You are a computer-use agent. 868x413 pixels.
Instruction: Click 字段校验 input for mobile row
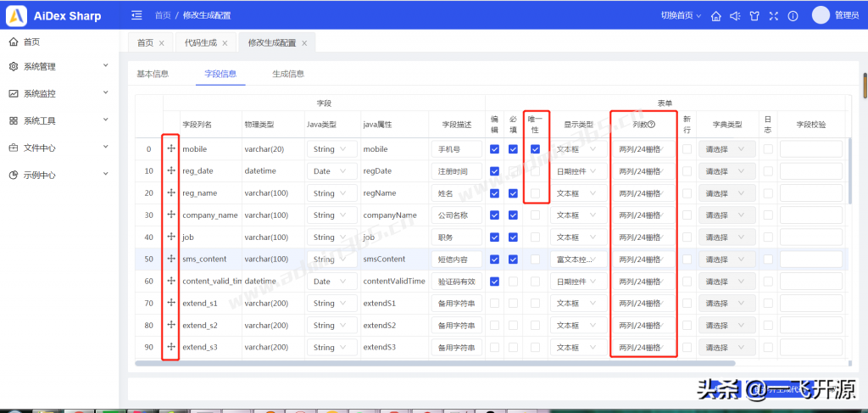point(811,149)
